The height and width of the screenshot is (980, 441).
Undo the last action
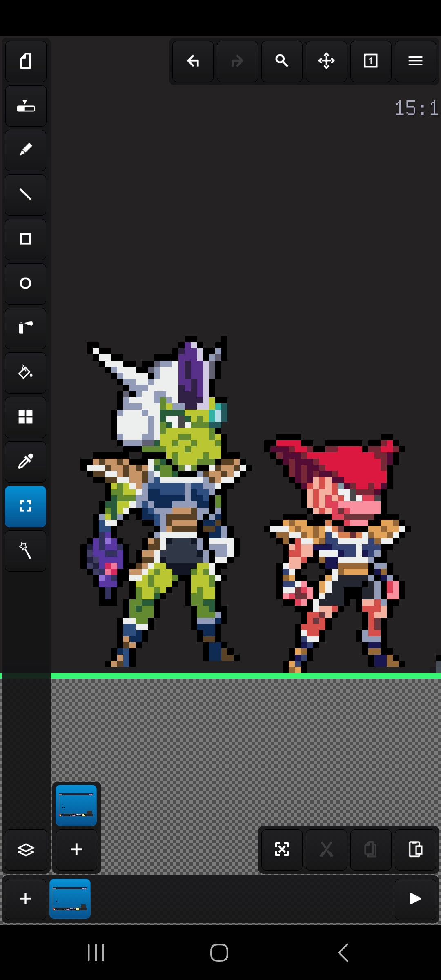pos(193,61)
